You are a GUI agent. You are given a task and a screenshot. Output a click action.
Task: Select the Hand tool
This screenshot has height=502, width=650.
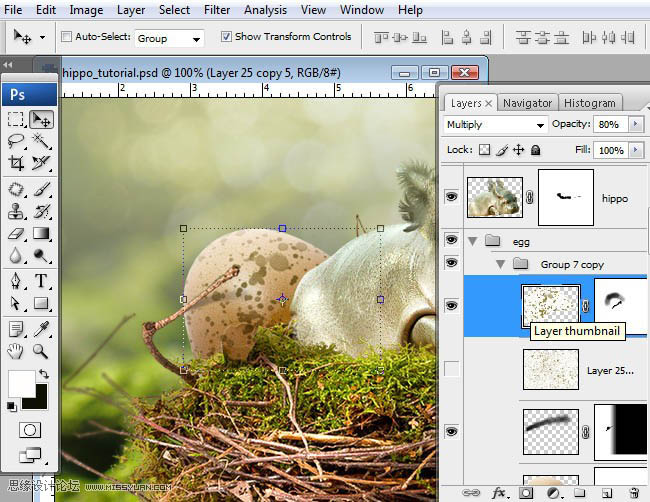[x=16, y=351]
